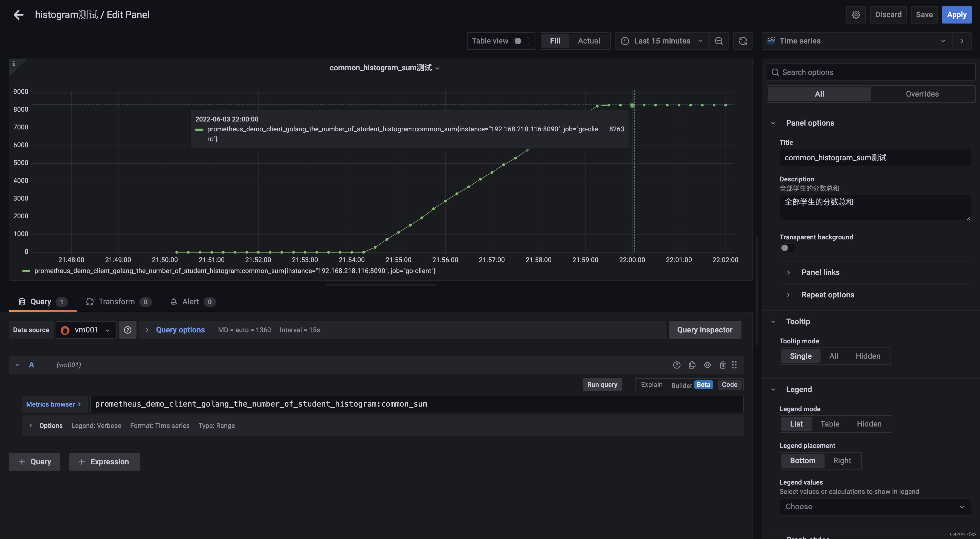Open the vm001 data source dropdown
980x539 pixels.
pos(86,330)
